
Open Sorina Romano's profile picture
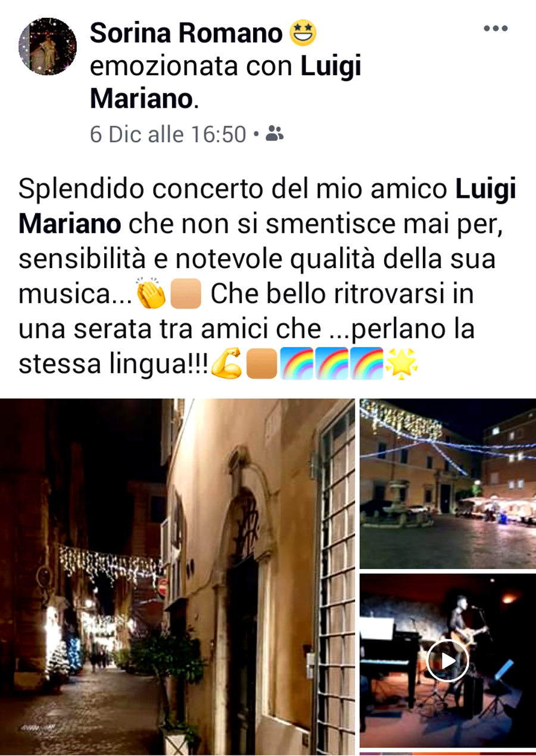(x=48, y=46)
